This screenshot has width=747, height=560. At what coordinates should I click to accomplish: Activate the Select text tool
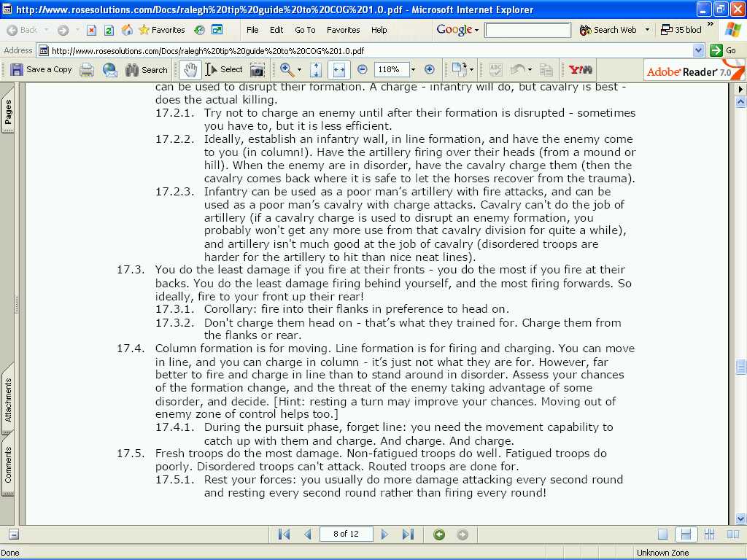224,69
